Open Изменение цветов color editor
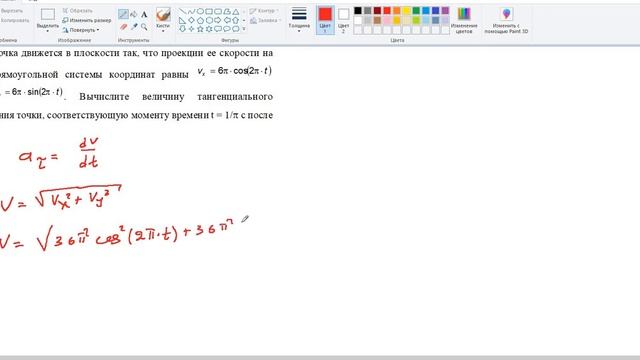This screenshot has height=360, width=640. pyautogui.click(x=464, y=20)
